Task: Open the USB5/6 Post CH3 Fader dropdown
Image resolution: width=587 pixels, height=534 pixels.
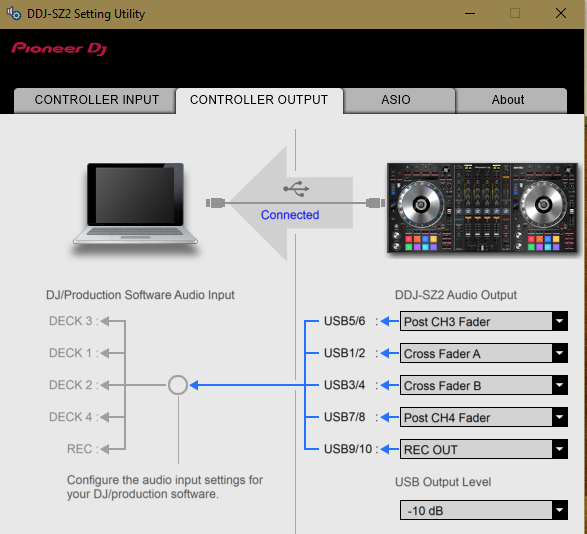Action: tap(484, 321)
